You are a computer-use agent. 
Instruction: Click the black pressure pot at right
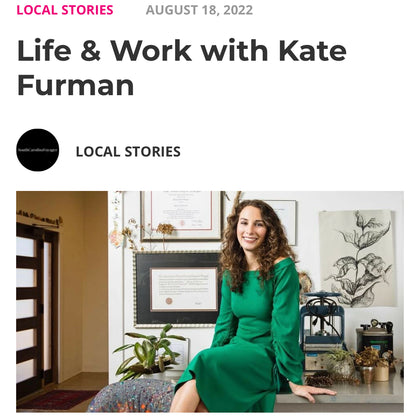click(x=374, y=338)
